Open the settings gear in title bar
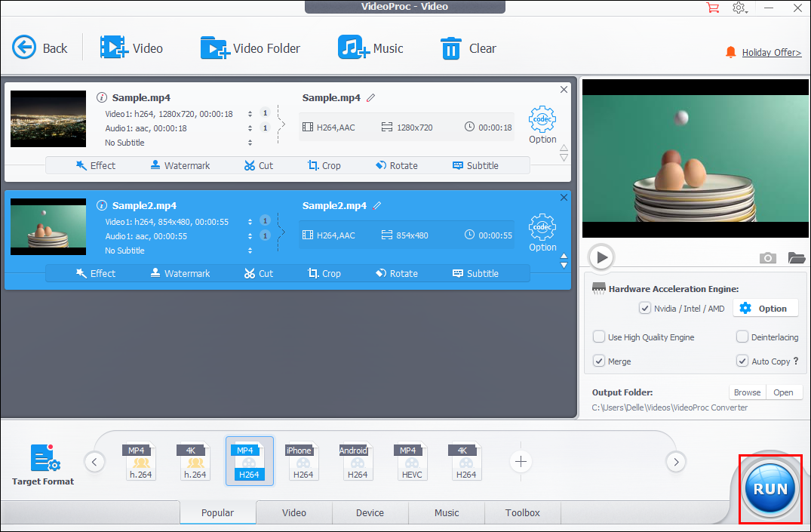The width and height of the screenshot is (811, 532). [739, 8]
